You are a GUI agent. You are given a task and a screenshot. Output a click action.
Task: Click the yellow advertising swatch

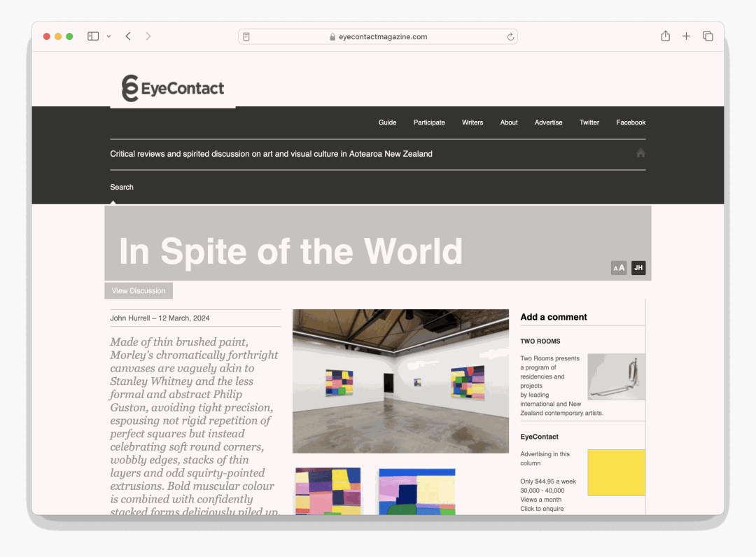[x=616, y=472]
